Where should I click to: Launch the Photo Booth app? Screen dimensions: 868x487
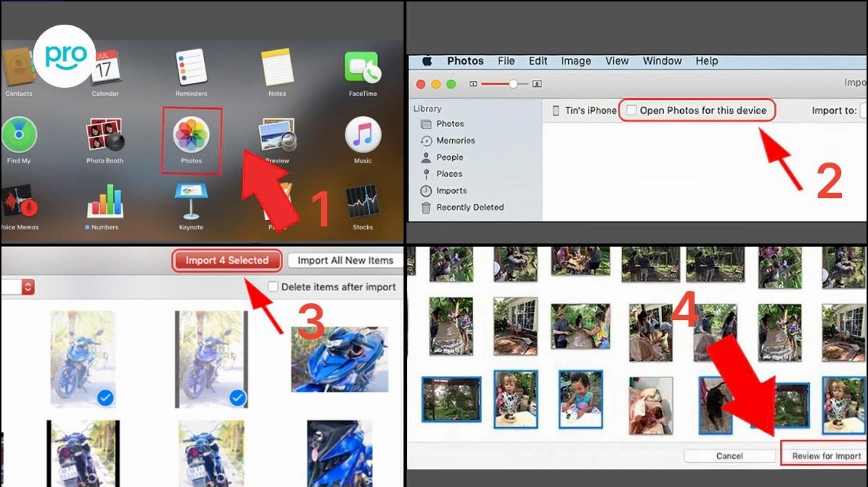point(105,136)
